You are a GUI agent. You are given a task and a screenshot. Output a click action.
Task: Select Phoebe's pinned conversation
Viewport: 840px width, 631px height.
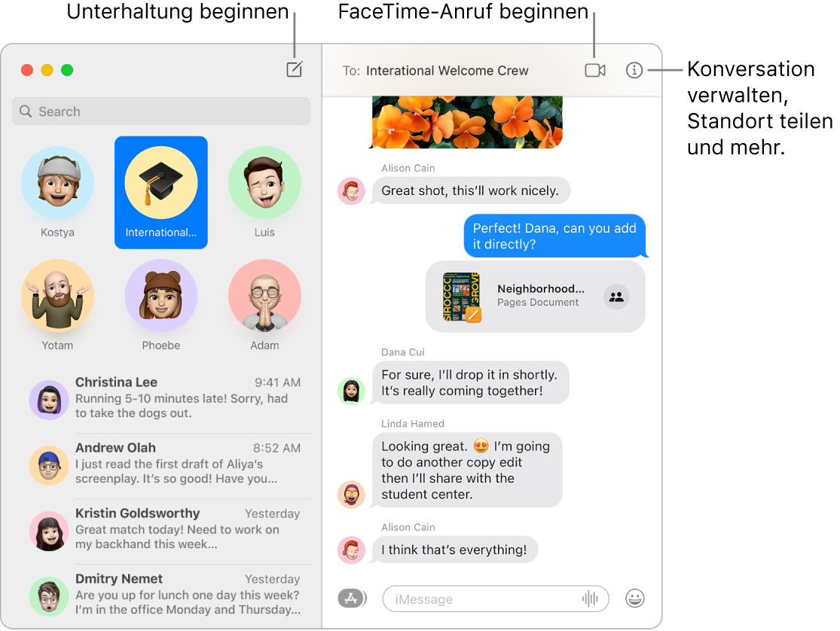click(x=160, y=295)
